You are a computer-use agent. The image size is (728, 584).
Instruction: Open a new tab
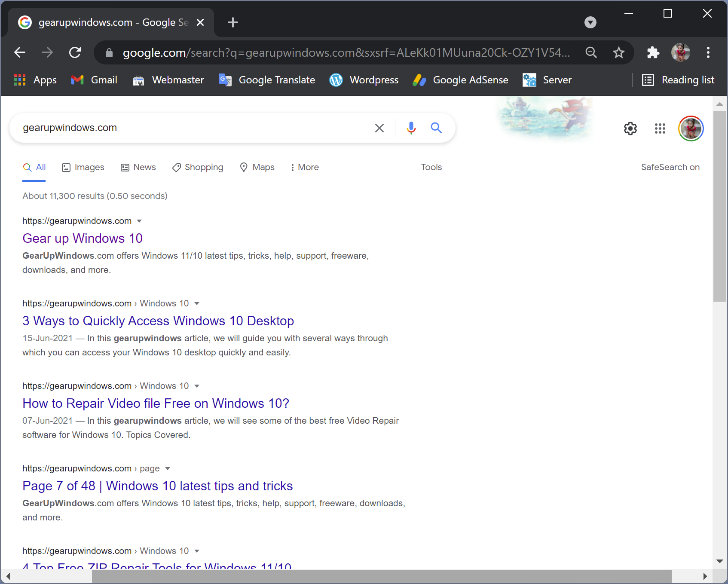point(233,22)
